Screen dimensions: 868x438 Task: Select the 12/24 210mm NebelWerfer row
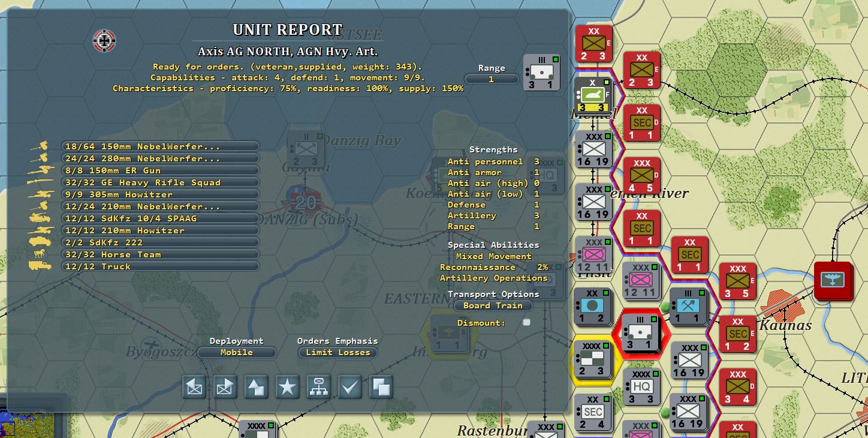pos(160,206)
